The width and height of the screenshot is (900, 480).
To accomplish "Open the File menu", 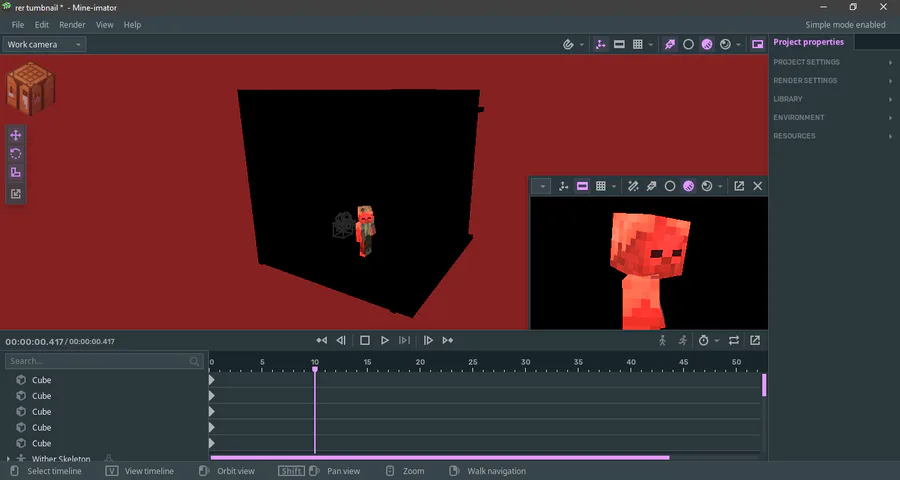I will pos(18,25).
